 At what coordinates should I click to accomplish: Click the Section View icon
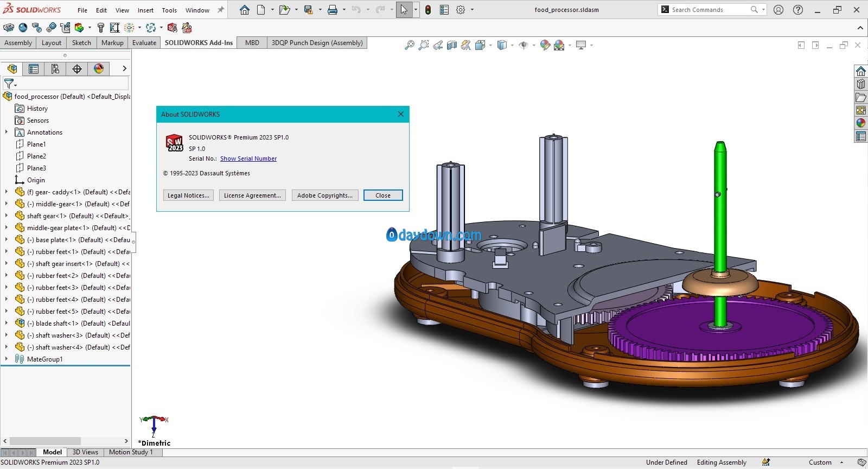click(x=452, y=46)
